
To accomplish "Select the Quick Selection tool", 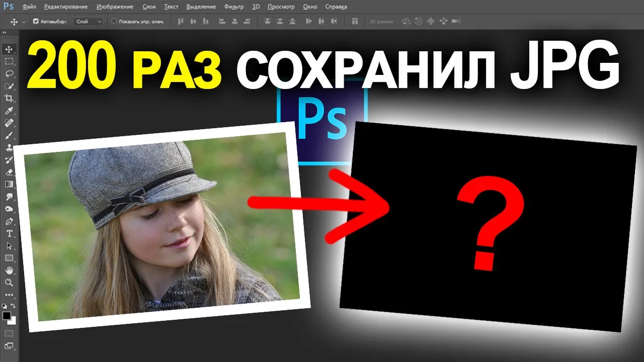I will [9, 86].
